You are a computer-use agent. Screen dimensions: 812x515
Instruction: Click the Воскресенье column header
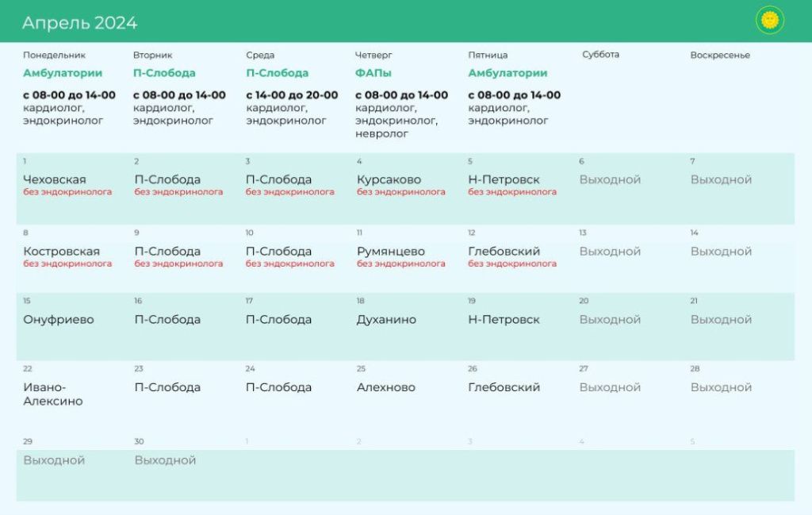click(x=719, y=56)
